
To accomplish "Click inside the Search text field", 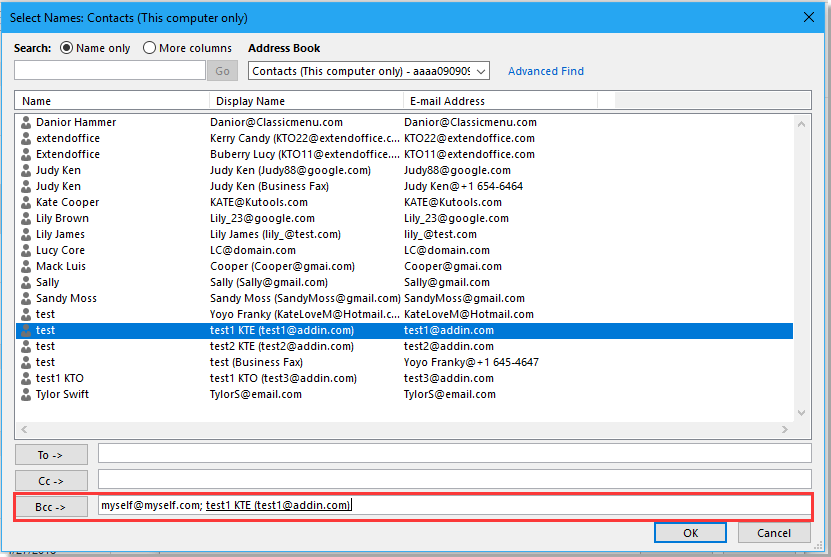I will [110, 71].
